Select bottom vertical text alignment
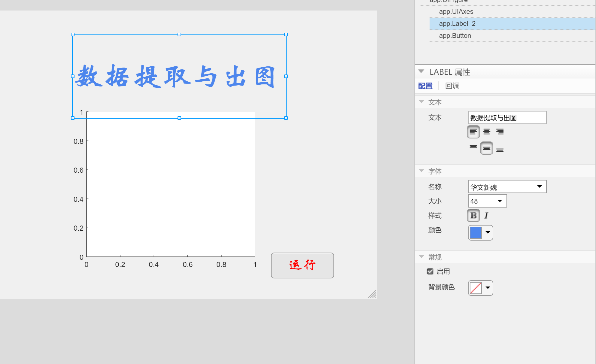Image resolution: width=596 pixels, height=364 pixels. 500,149
